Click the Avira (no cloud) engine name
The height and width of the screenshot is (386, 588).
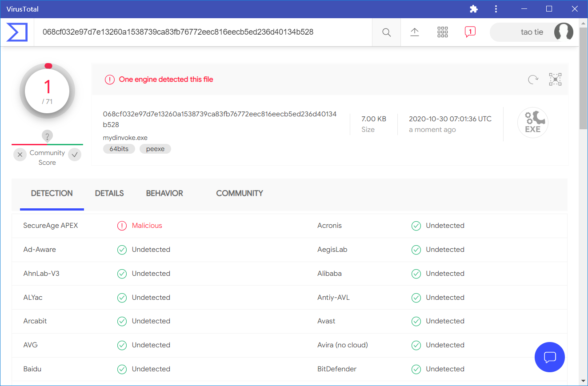(x=343, y=345)
